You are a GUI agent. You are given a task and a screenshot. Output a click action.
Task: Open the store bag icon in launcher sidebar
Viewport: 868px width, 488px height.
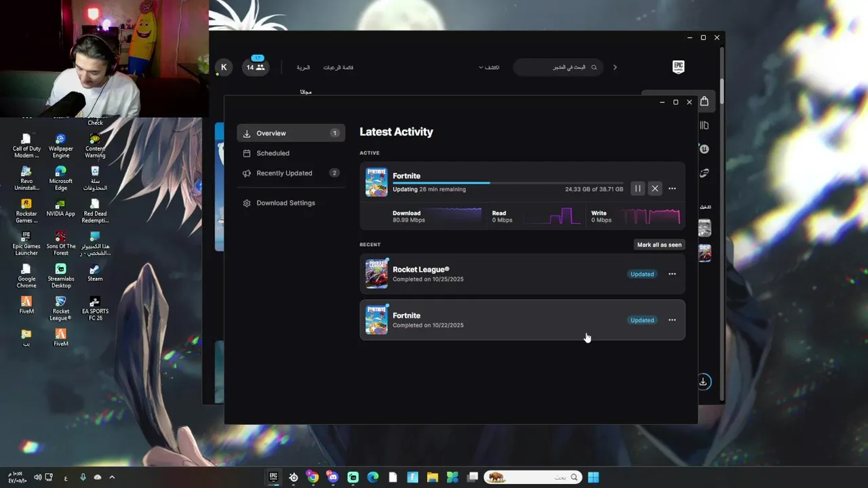pos(705,102)
